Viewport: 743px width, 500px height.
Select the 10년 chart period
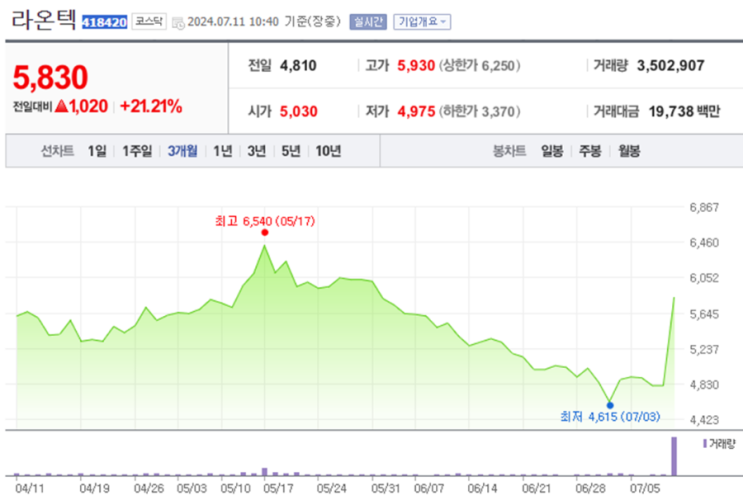pos(328,151)
